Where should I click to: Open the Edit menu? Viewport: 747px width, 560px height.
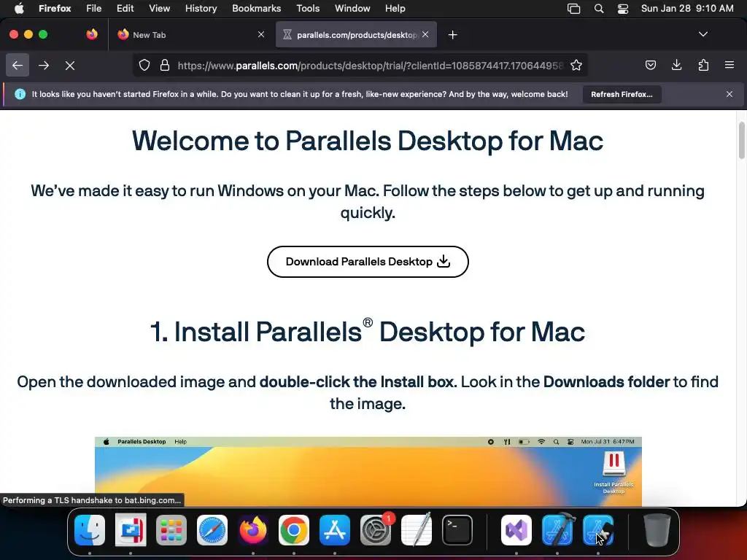[x=125, y=8]
